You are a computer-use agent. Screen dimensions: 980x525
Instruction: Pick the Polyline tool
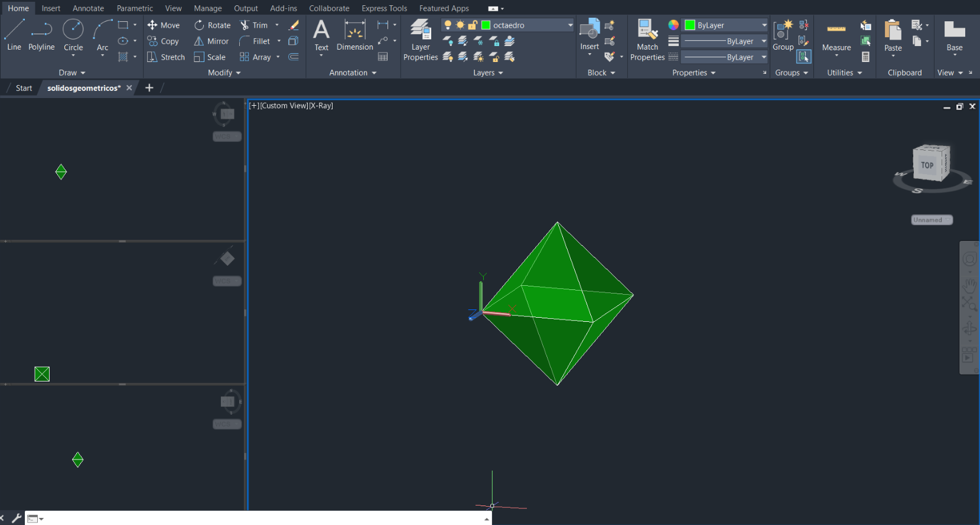coord(41,35)
